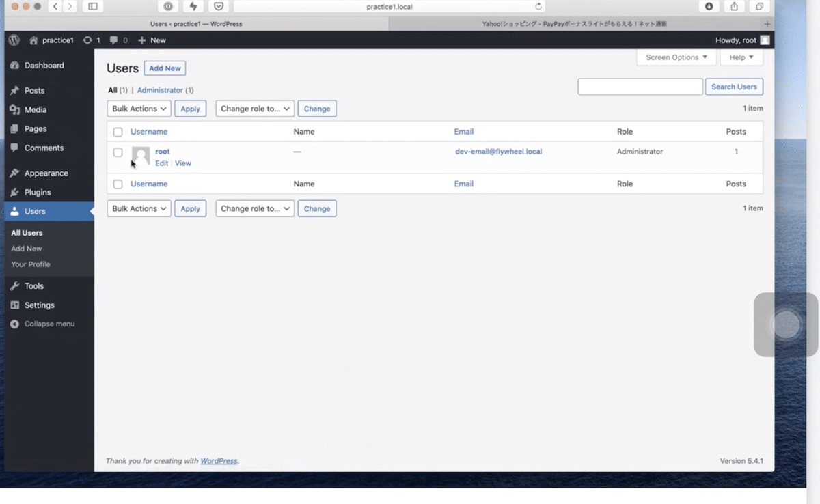Visit site via practice1 home icon

point(33,40)
